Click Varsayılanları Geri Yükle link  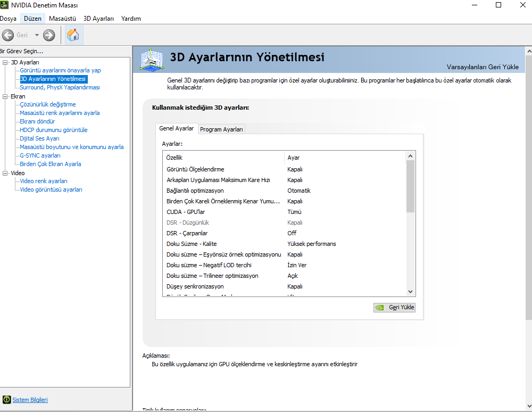click(x=483, y=67)
